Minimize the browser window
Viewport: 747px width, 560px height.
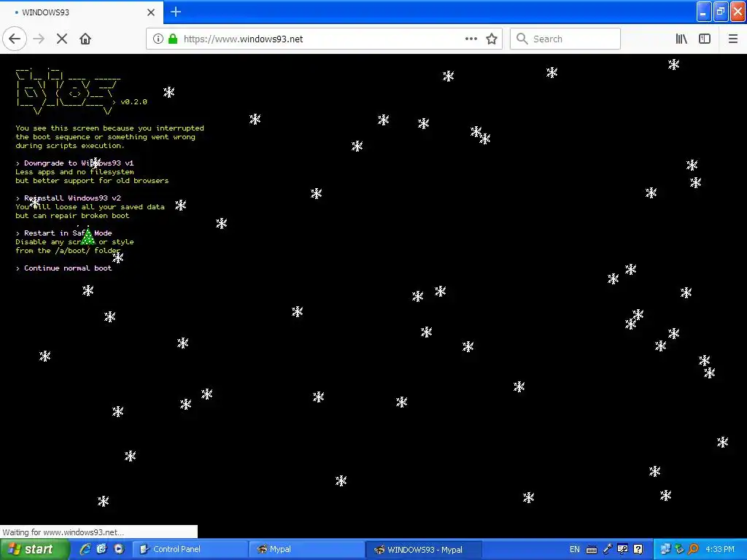coord(704,12)
